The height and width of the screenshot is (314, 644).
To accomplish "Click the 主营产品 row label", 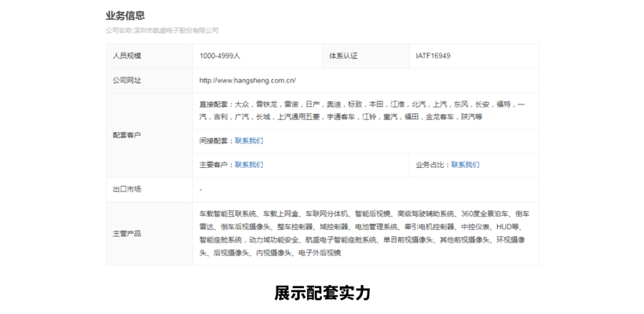I will (126, 233).
